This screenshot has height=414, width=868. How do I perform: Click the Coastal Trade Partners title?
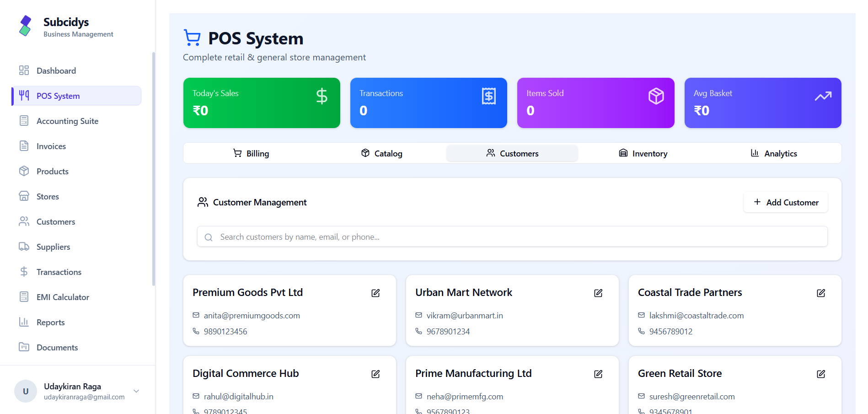690,292
